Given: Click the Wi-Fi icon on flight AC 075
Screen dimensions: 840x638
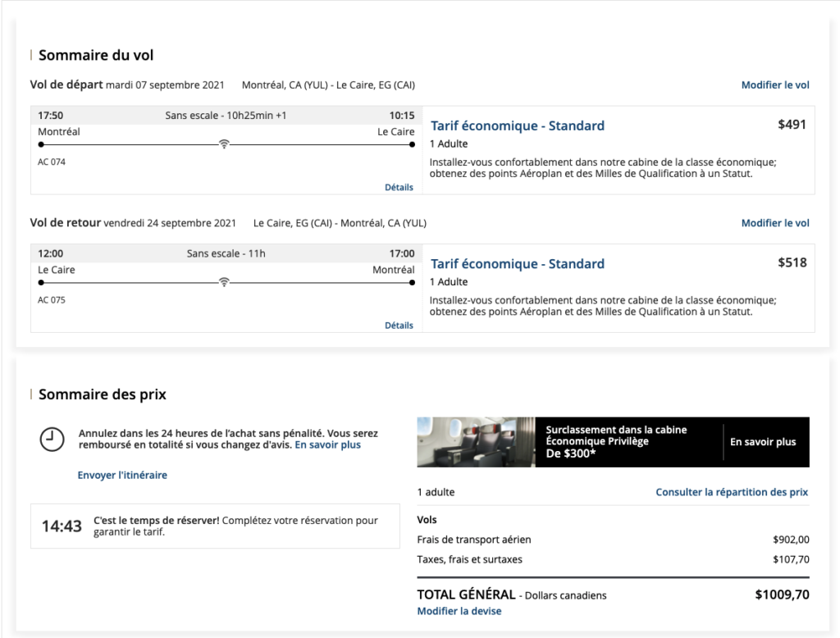Looking at the screenshot, I should [223, 282].
